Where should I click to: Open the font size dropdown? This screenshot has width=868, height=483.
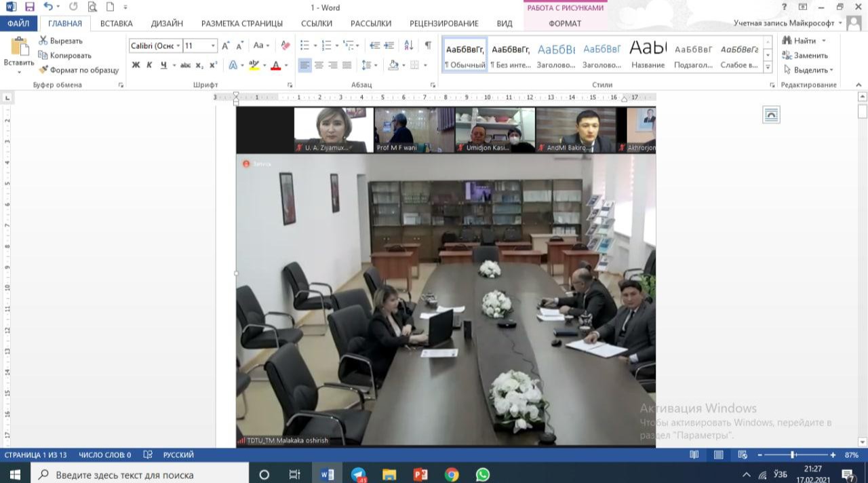click(x=214, y=45)
